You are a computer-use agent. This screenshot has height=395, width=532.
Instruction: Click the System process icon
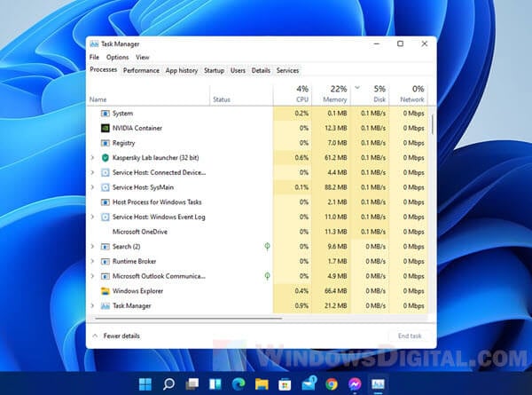point(106,114)
